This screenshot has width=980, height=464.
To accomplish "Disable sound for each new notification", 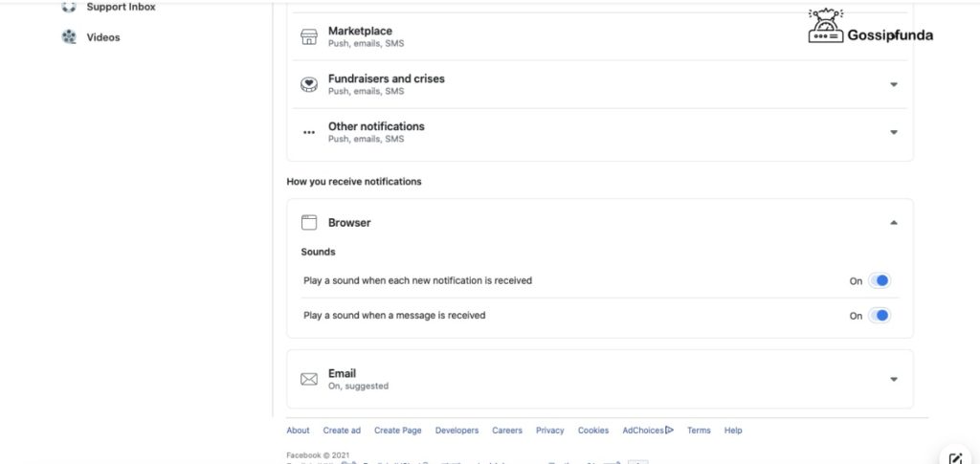I will pos(880,281).
